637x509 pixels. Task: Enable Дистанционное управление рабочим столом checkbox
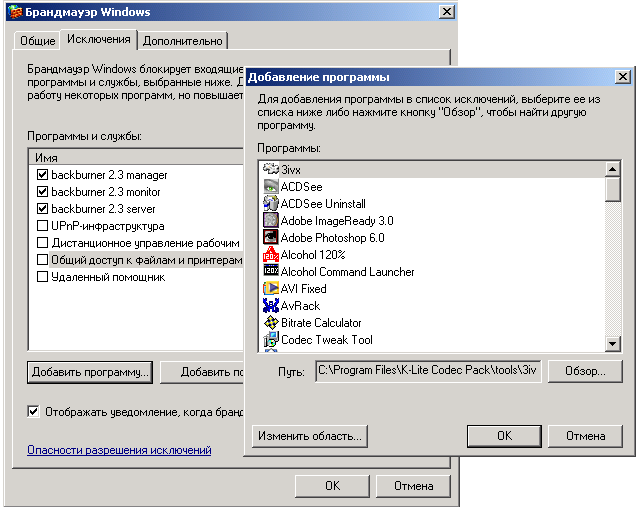point(42,243)
